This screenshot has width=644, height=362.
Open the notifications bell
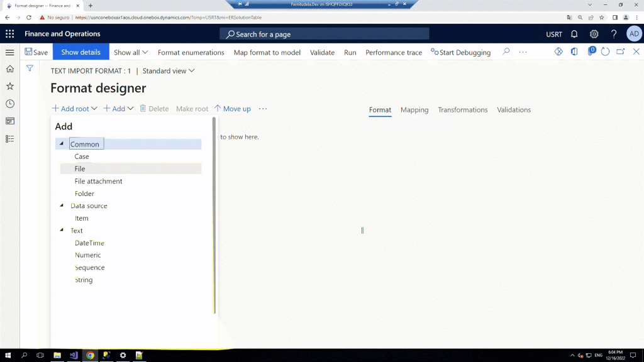(574, 34)
